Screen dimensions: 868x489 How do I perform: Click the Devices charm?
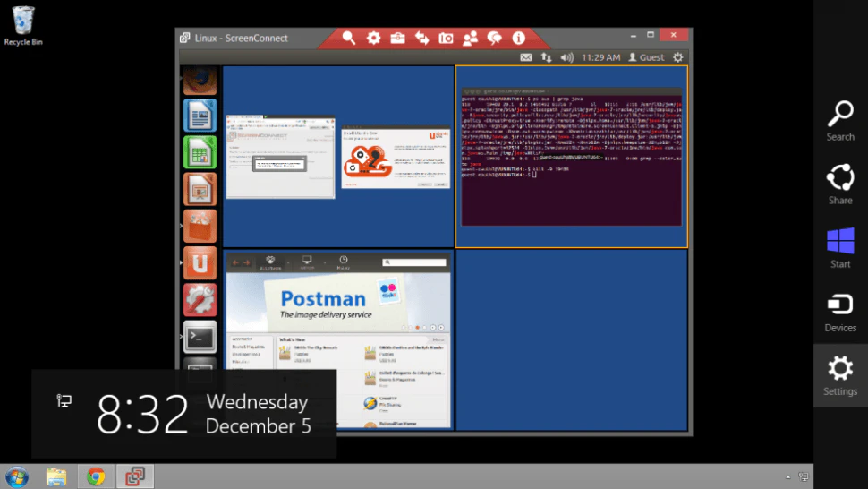(x=840, y=312)
